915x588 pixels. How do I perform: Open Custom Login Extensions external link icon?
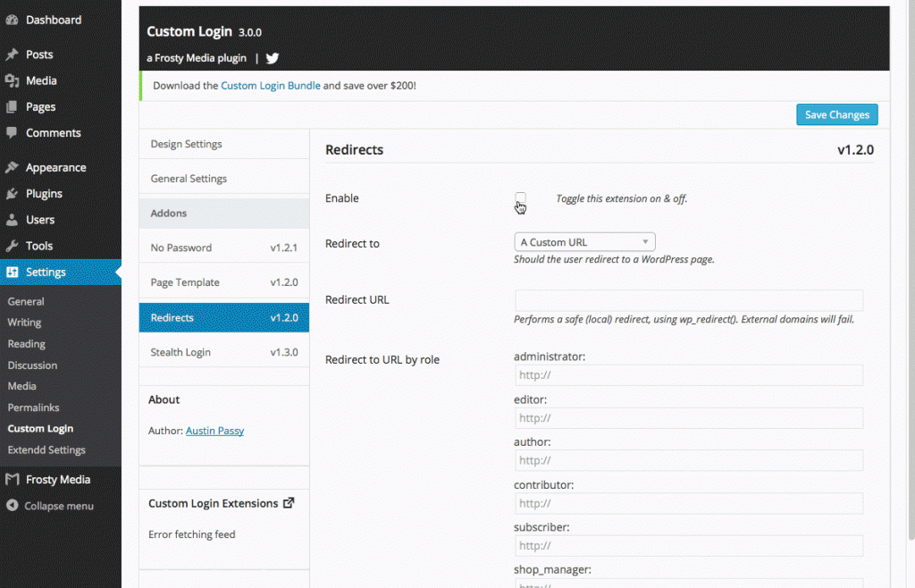point(289,503)
